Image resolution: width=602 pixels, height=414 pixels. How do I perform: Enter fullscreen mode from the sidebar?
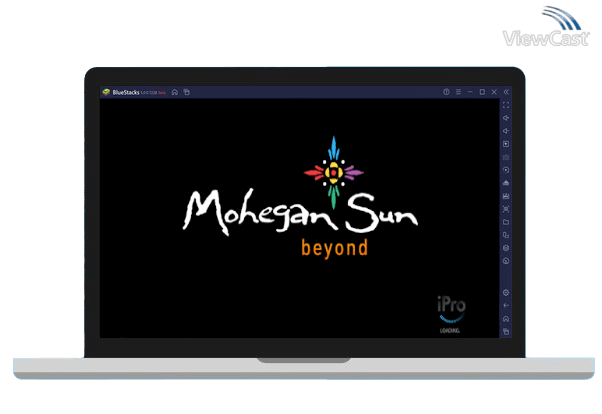pyautogui.click(x=506, y=105)
